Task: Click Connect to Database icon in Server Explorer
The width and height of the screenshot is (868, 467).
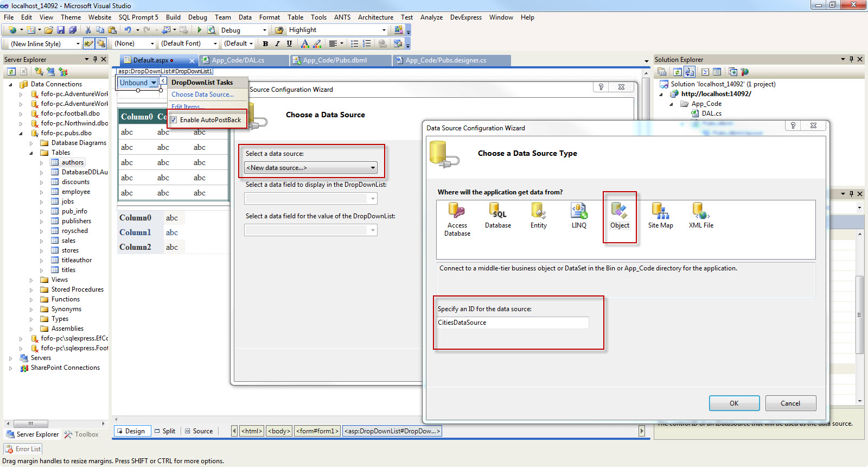Action: click(39, 71)
